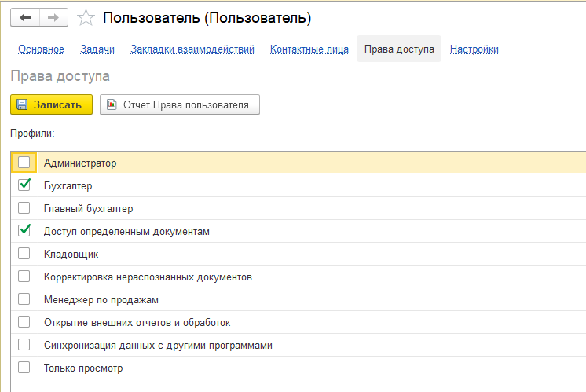Open Отчет Права пользователя report

(185, 104)
